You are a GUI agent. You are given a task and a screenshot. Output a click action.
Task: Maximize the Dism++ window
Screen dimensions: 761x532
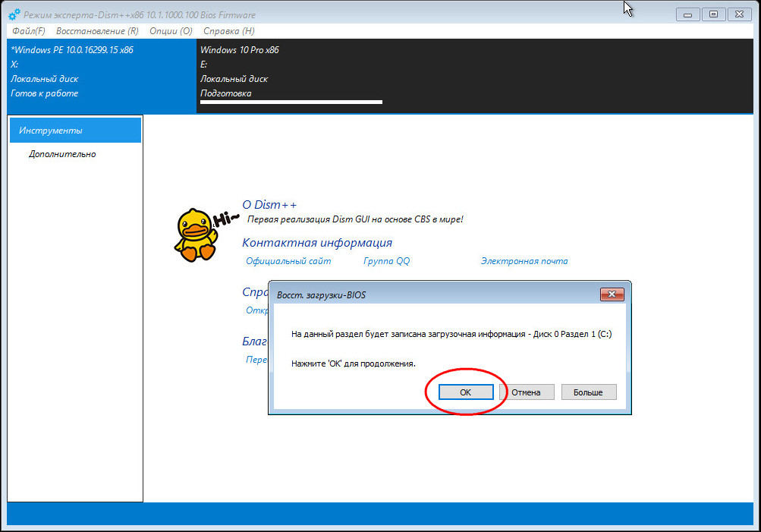click(713, 14)
